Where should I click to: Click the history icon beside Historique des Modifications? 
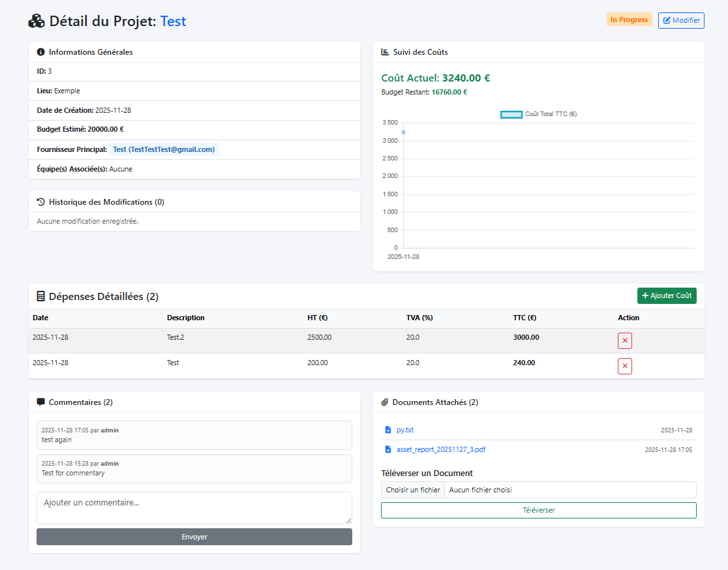(40, 202)
